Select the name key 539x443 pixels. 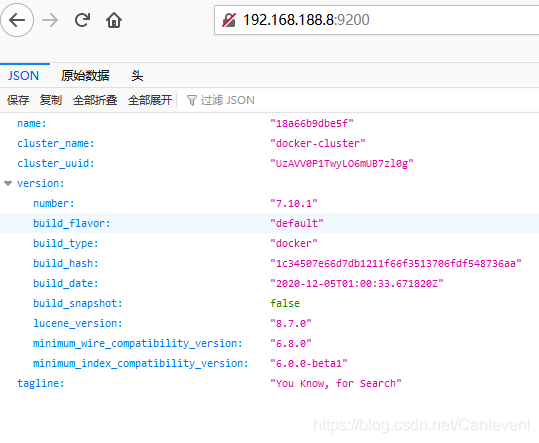(x=32, y=123)
